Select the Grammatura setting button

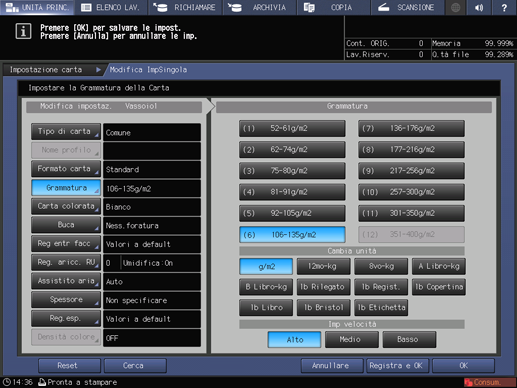tap(66, 188)
